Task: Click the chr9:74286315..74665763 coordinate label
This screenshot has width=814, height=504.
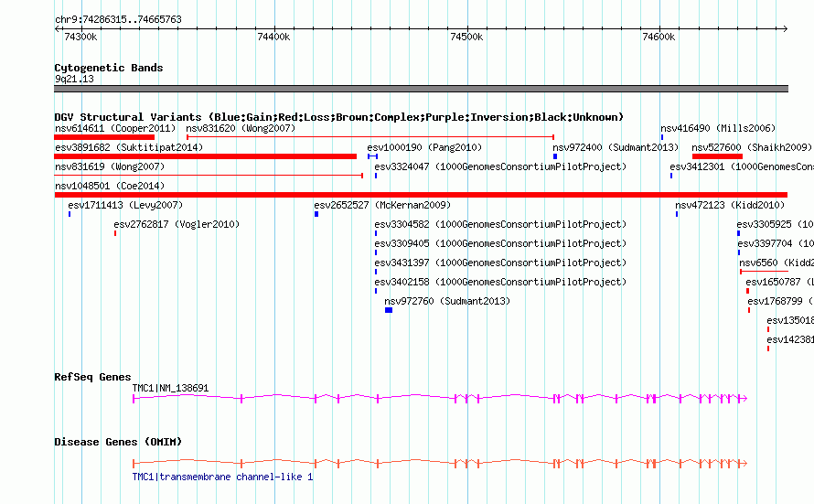Action: coord(118,19)
